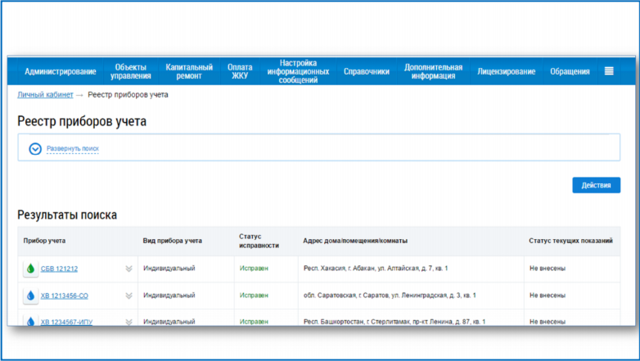
Task: Click Исправен status in ХВ 1213456-СО row
Action: click(253, 295)
